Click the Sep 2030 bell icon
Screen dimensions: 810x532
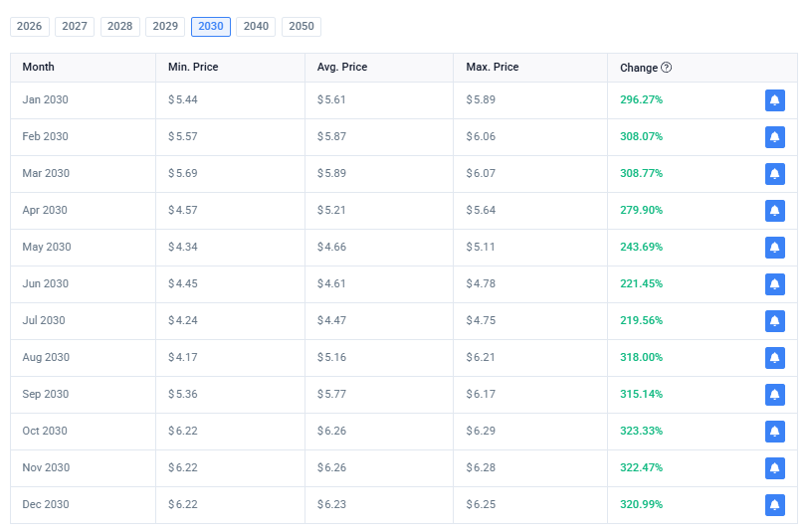774,394
